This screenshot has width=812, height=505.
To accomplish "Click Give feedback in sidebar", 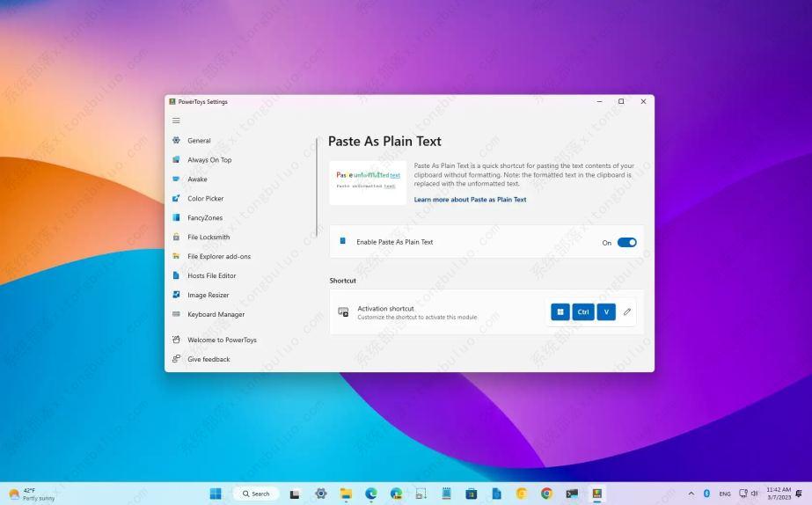I will tap(208, 360).
